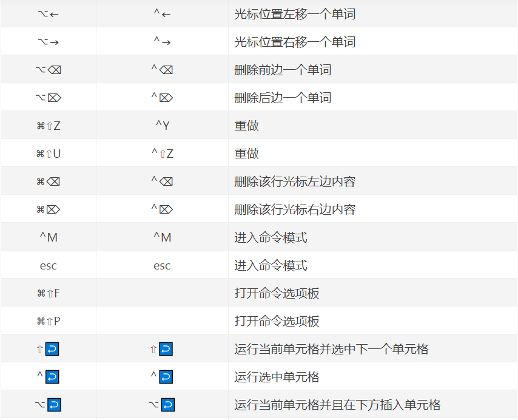Click the ^⌦ shortcut in the 删除该行光标右边内容 row
This screenshot has height=420, width=518.
162,209
